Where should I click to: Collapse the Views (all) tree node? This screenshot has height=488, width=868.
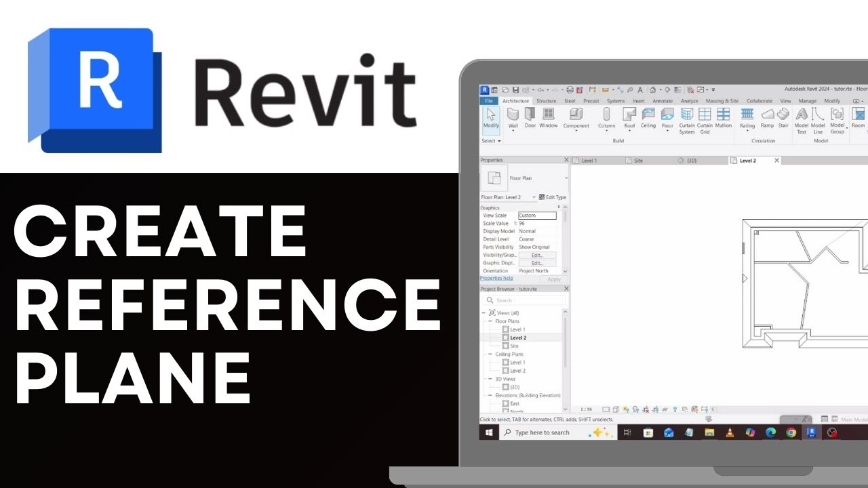[484, 312]
